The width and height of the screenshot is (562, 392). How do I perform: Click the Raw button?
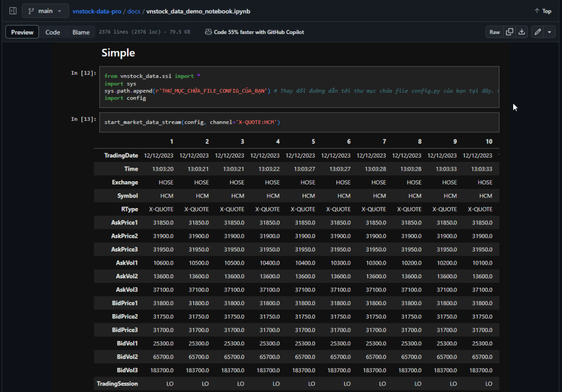coord(494,32)
